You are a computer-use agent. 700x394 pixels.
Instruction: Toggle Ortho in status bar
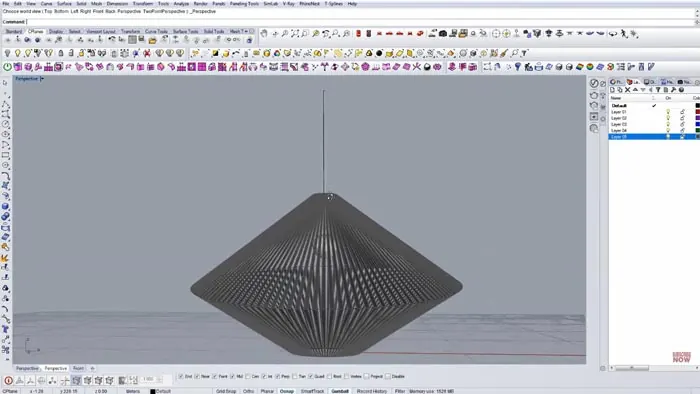point(248,391)
